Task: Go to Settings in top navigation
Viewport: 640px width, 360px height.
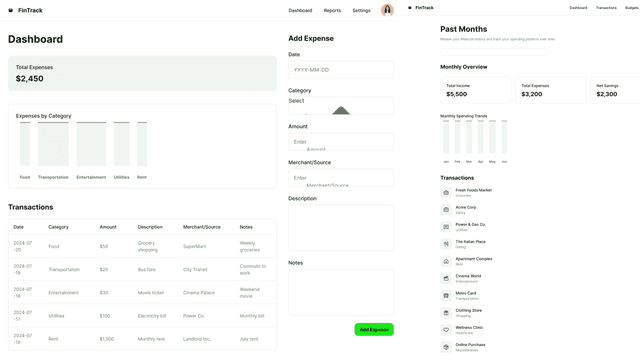Action: click(361, 11)
